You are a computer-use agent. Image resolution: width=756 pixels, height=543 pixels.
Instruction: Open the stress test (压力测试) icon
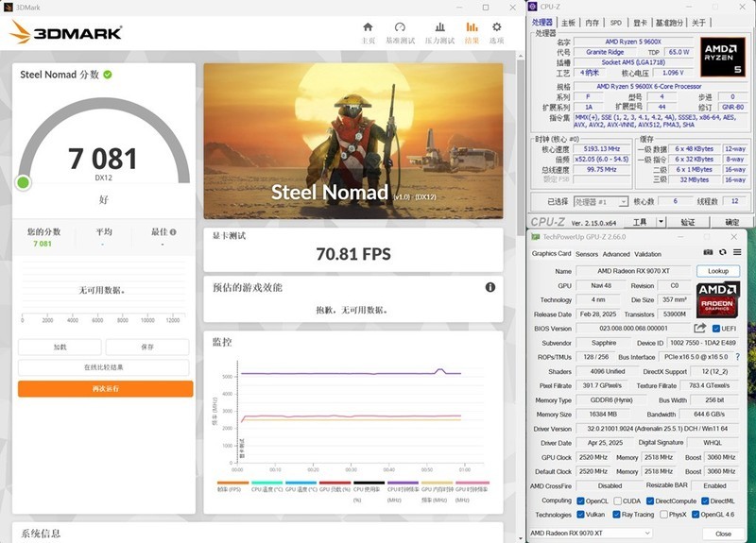coord(439,27)
